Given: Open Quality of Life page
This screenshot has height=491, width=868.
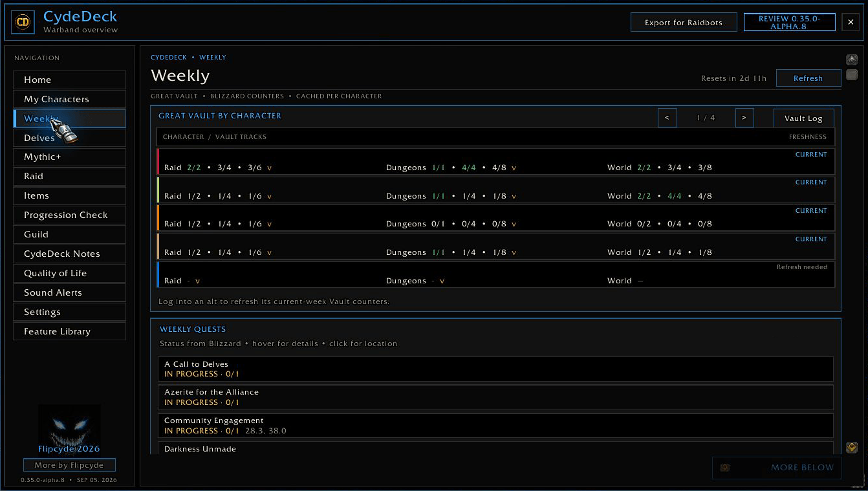Looking at the screenshot, I should [70, 273].
